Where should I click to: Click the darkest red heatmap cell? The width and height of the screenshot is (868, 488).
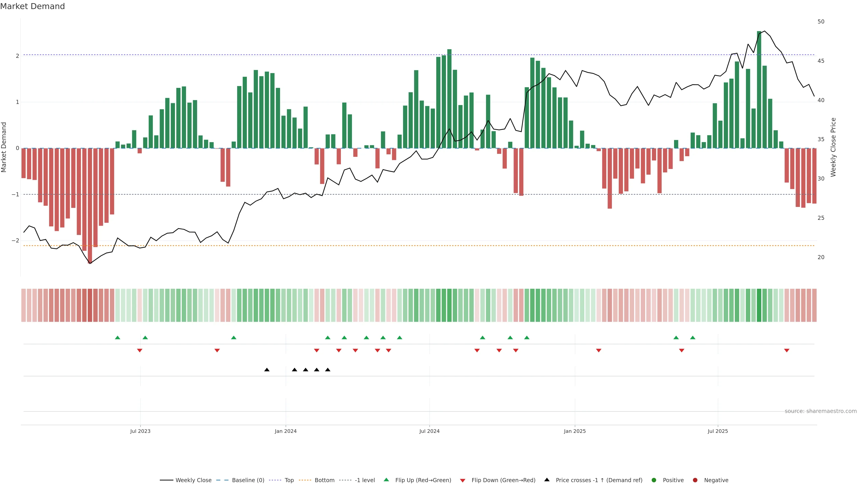(90, 305)
